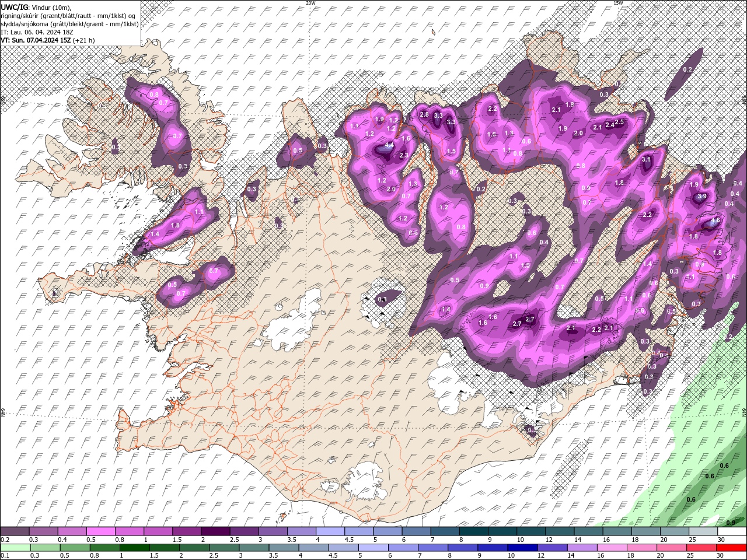
Task: Click the 3.9 snowfall value on the map
Action: pos(702,197)
